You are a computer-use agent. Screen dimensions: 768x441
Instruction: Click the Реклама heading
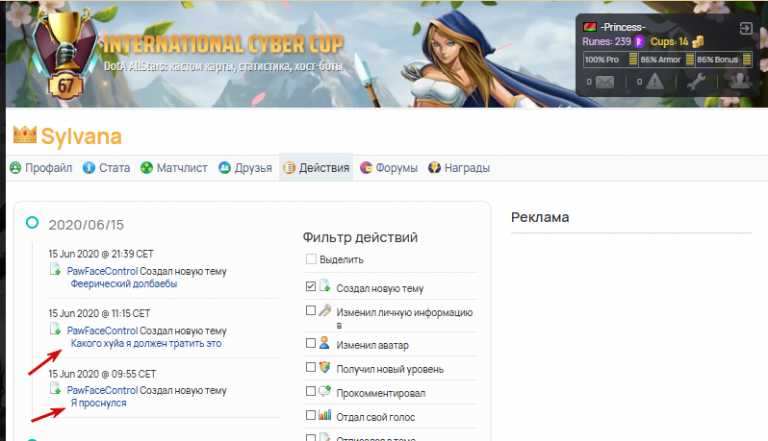[540, 217]
